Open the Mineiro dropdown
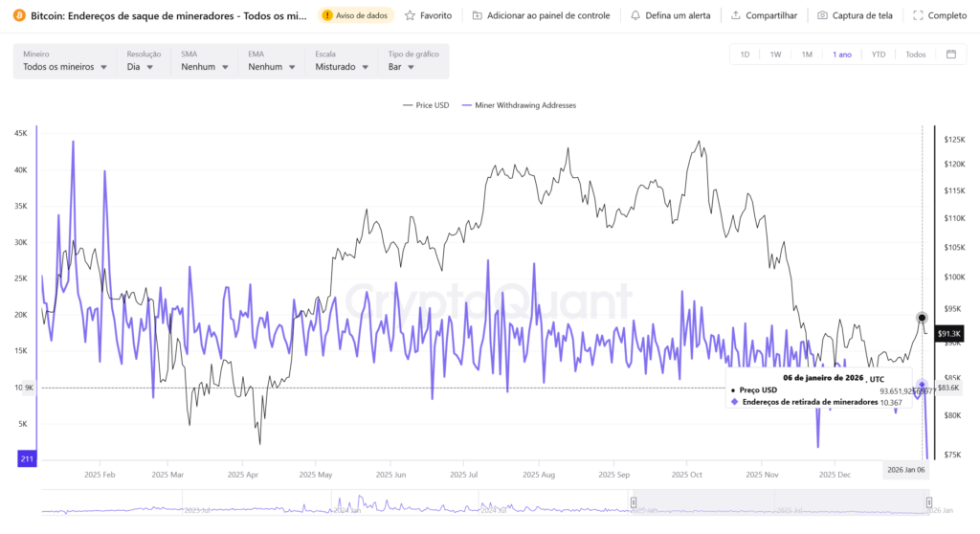 click(x=64, y=61)
